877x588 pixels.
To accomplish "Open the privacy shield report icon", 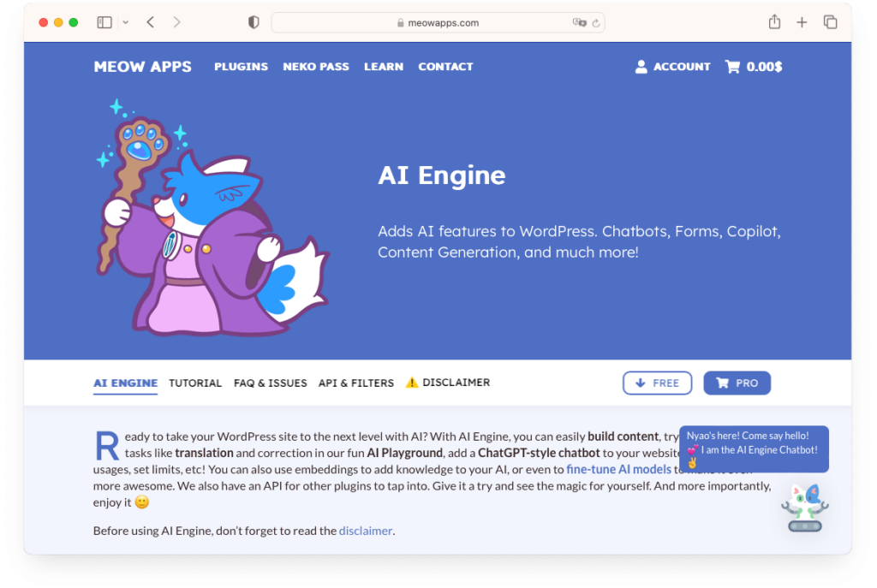I will coord(254,22).
